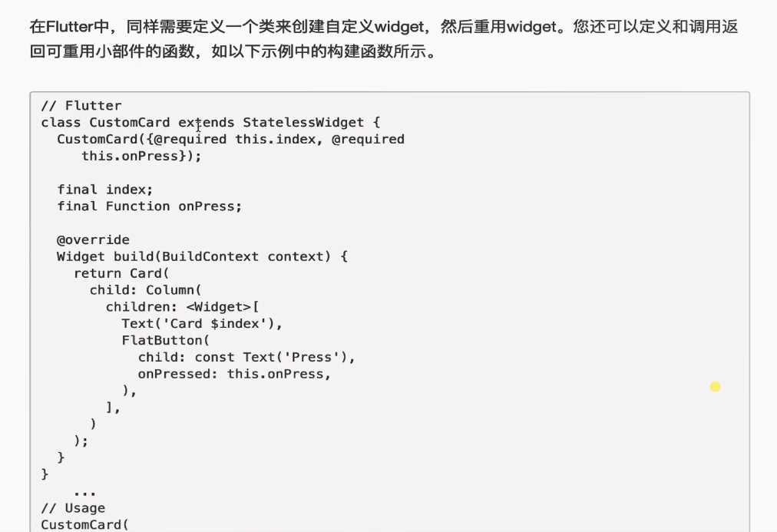Viewport: 777px width, 532px height.
Task: Click 'const Text('Press')' in the code
Action: click(x=271, y=357)
